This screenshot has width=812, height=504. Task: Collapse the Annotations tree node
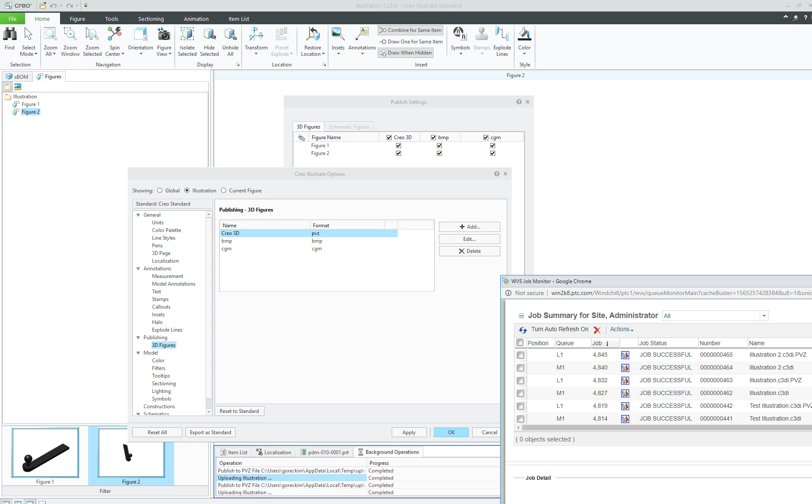point(138,269)
